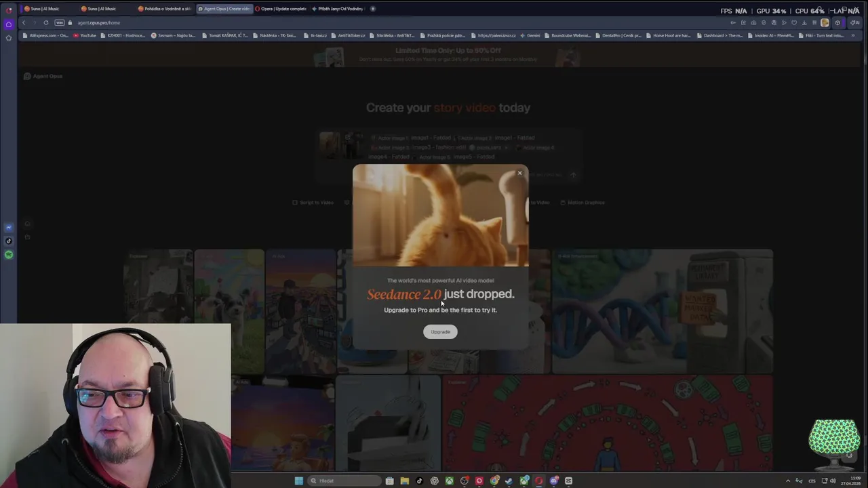This screenshot has width=868, height=488.
Task: Open Roundcube Webmail bookmark
Action: 568,35
